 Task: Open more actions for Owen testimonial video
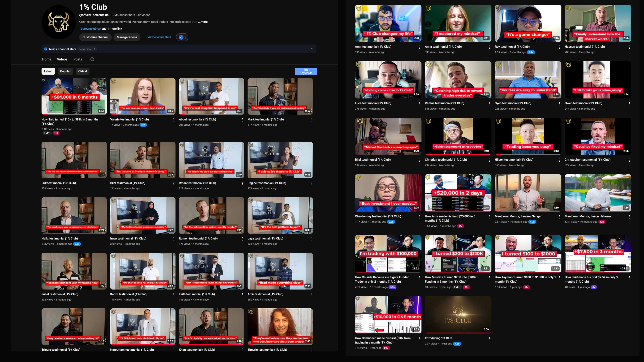tap(630, 103)
